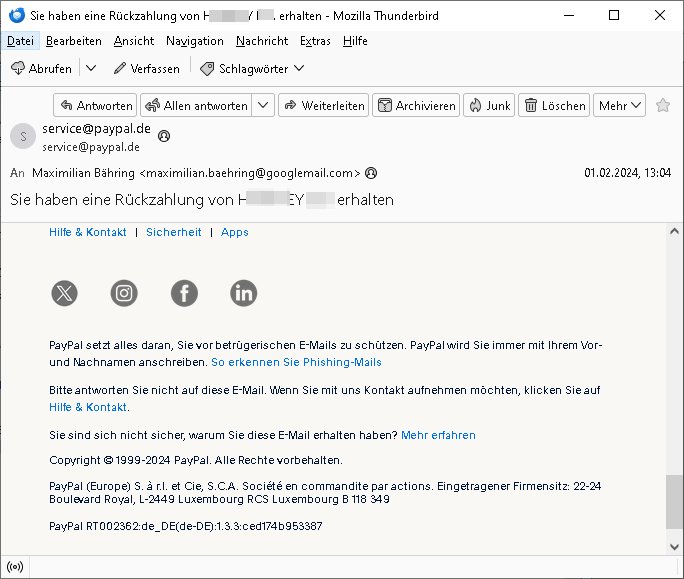Image resolution: width=684 pixels, height=579 pixels.
Task: Mark message as Junk
Action: 489,105
